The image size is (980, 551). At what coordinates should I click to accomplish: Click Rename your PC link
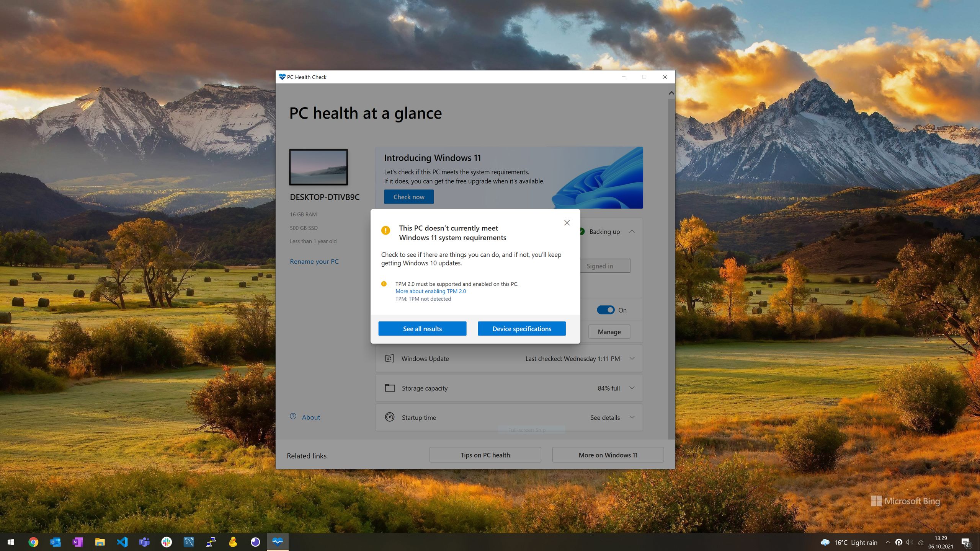[314, 261]
